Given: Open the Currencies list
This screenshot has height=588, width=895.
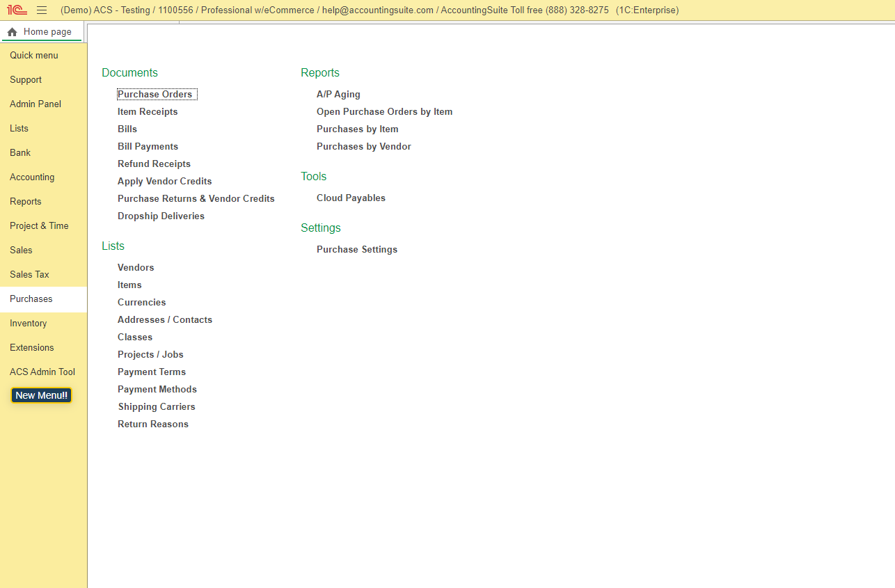Looking at the screenshot, I should (x=142, y=303).
